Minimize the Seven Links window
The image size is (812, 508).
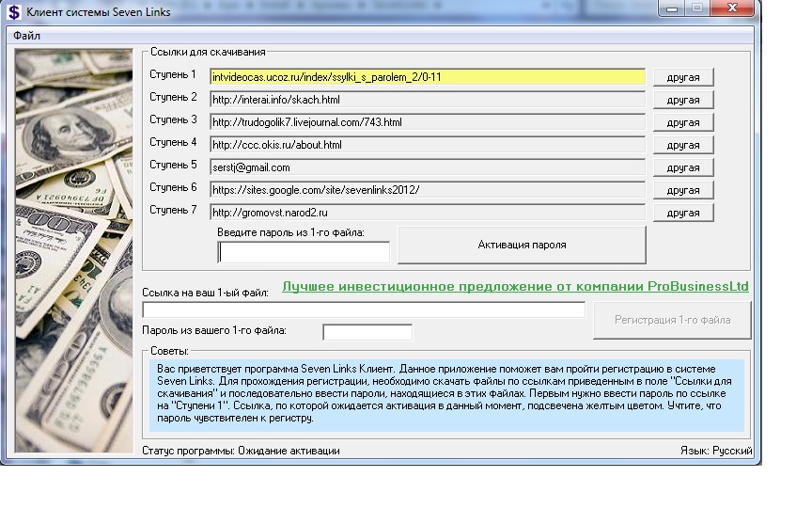pos(672,8)
